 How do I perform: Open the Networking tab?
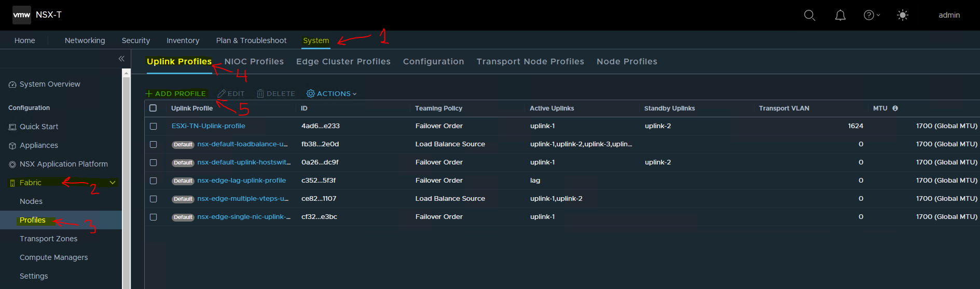tap(85, 40)
